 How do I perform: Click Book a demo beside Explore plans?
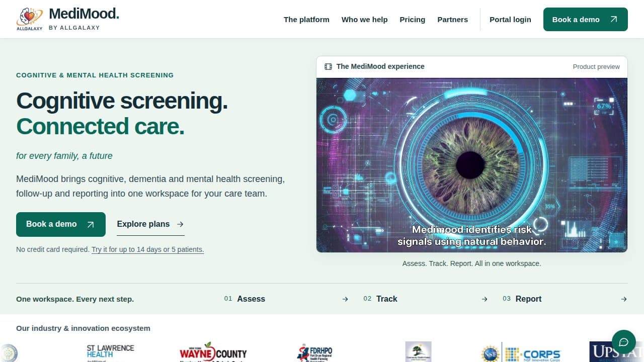(x=61, y=224)
